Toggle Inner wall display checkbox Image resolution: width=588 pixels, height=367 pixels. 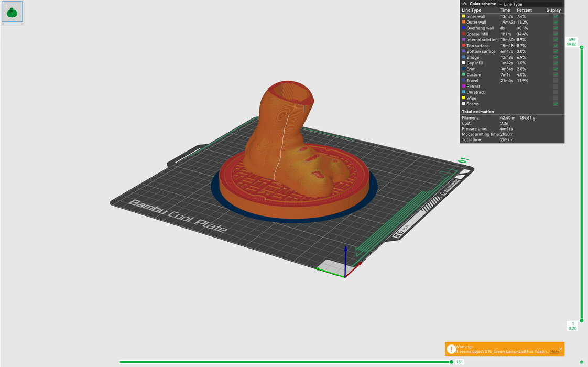pos(556,17)
